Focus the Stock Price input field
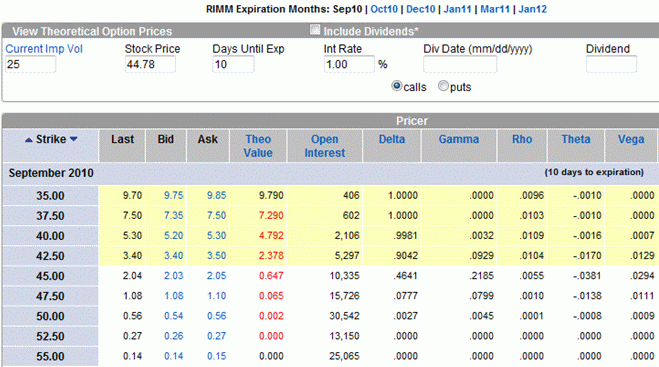 tap(150, 65)
